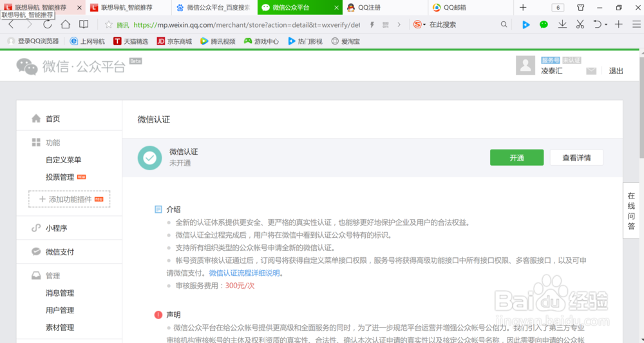Image resolution: width=644 pixels, height=343 pixels.
Task: Expand address bar chevron arrow
Action: (x=399, y=24)
